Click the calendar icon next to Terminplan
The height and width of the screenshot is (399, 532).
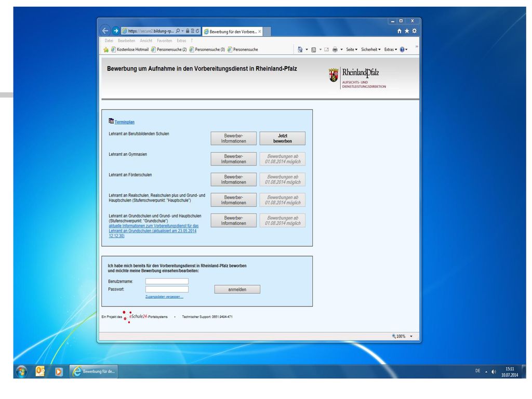pyautogui.click(x=111, y=121)
